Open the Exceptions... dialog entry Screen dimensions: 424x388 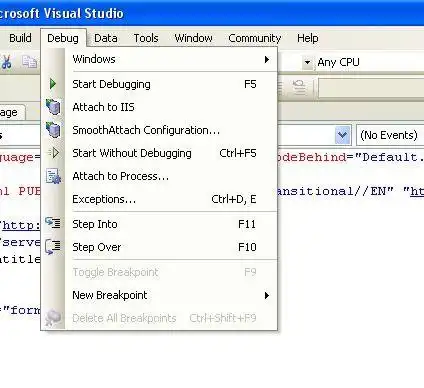click(159, 199)
